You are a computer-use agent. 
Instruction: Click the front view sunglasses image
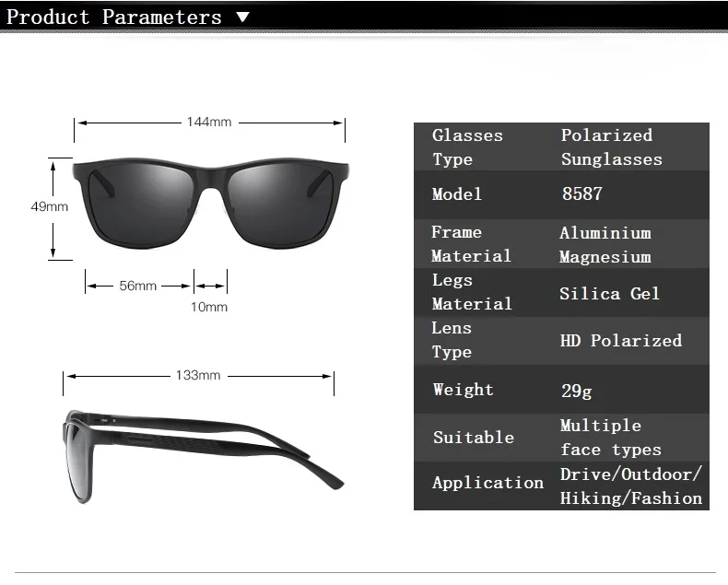click(x=210, y=204)
